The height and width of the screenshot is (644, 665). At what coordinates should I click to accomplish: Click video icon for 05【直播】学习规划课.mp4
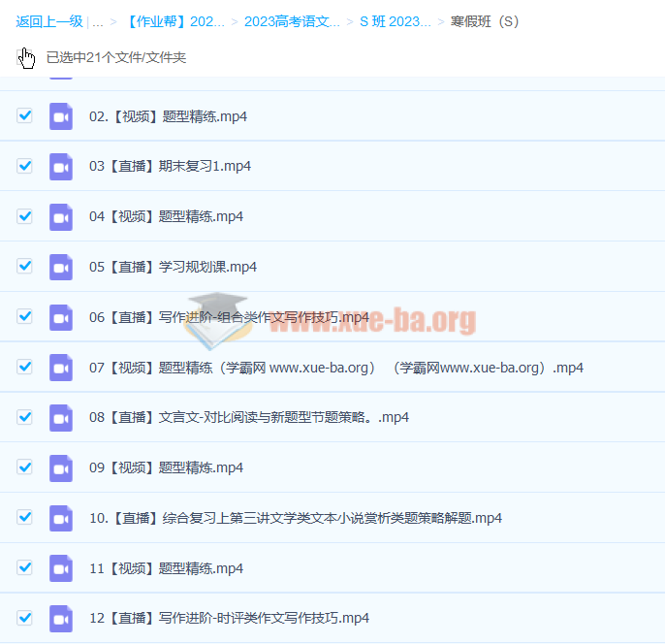(x=61, y=267)
